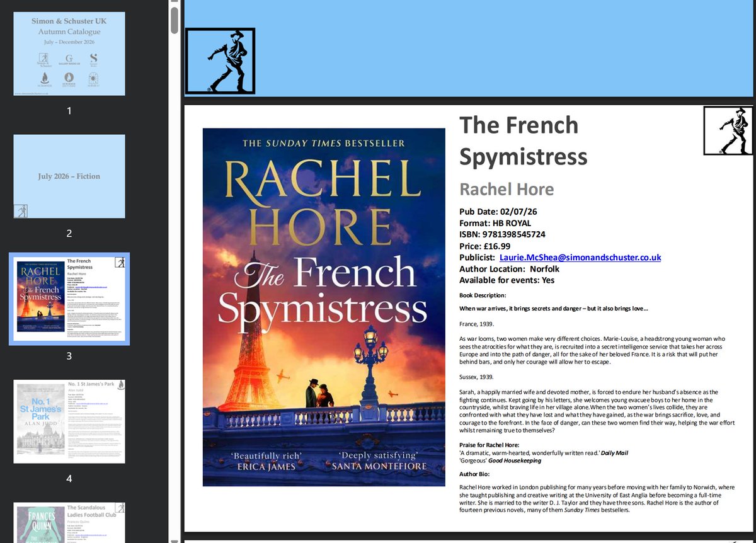Click 'Gorgeous' Good Housekeeping quote line
The image size is (756, 543).
pyautogui.click(x=500, y=460)
